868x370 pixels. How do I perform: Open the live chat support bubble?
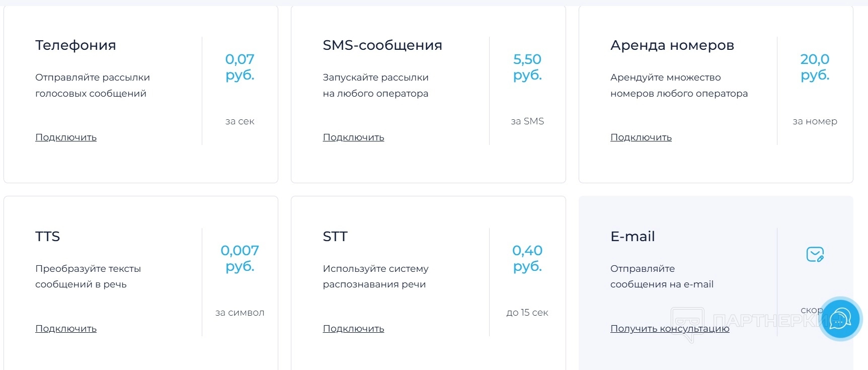coord(840,319)
